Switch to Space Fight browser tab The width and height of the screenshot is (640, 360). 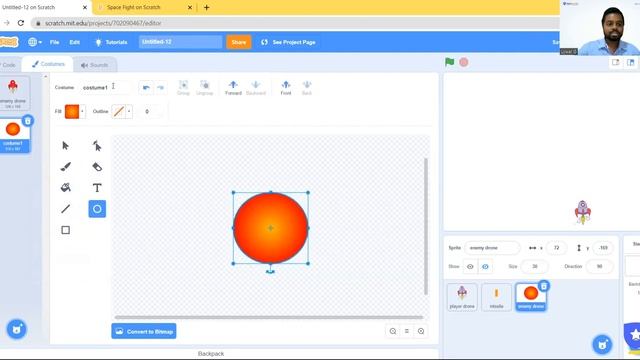click(143, 7)
